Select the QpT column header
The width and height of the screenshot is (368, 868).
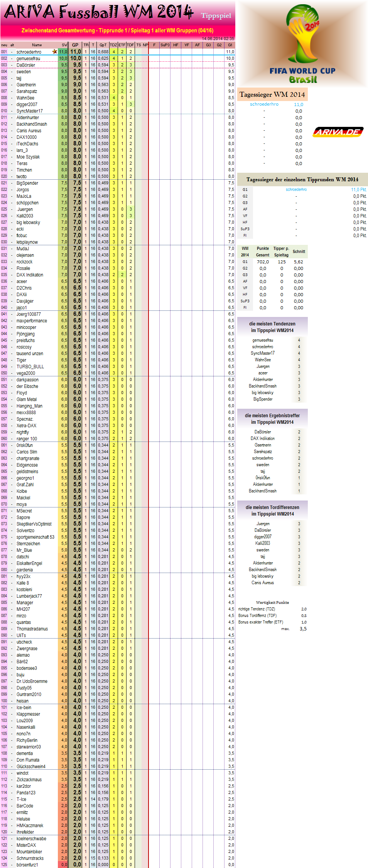[103, 45]
